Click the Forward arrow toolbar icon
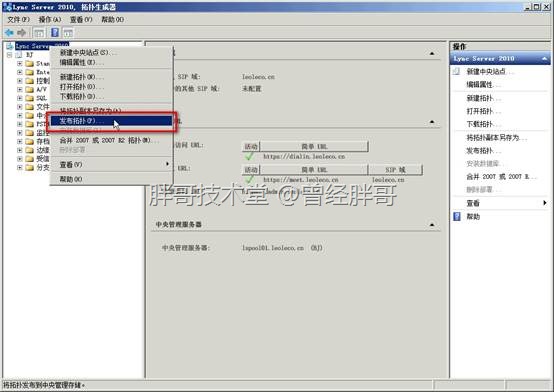The height and width of the screenshot is (392, 554). 22,33
